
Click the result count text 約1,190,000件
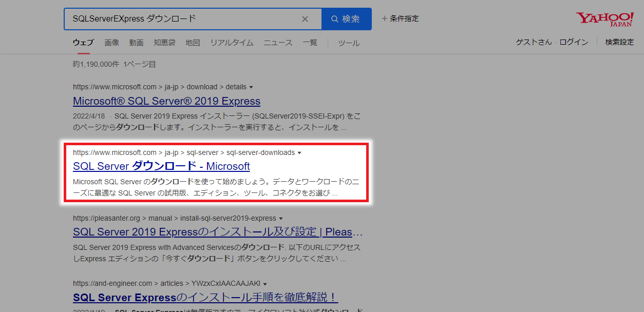(x=96, y=64)
